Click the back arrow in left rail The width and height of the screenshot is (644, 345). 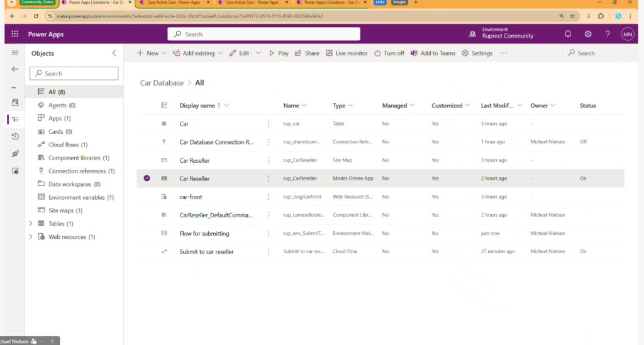[15, 69]
